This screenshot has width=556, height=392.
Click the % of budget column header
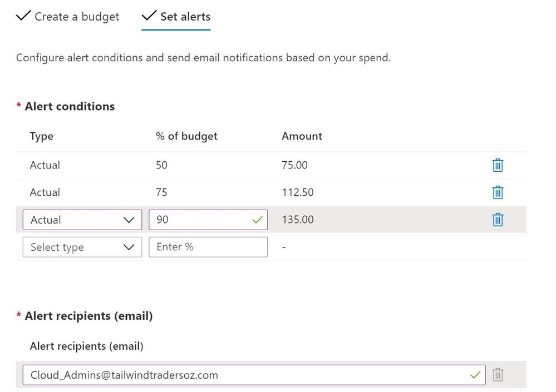(186, 136)
